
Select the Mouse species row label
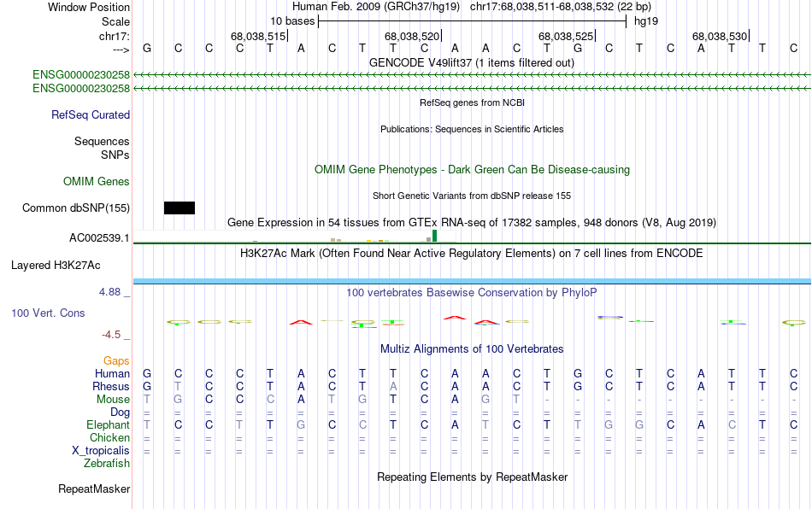pyautogui.click(x=113, y=400)
